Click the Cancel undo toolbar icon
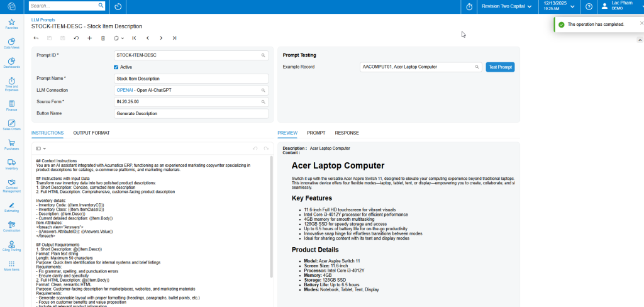 coord(76,38)
